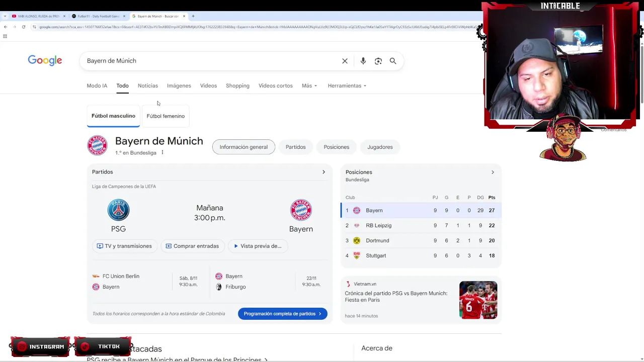Expand the Posiciones section arrow

pos(493,172)
